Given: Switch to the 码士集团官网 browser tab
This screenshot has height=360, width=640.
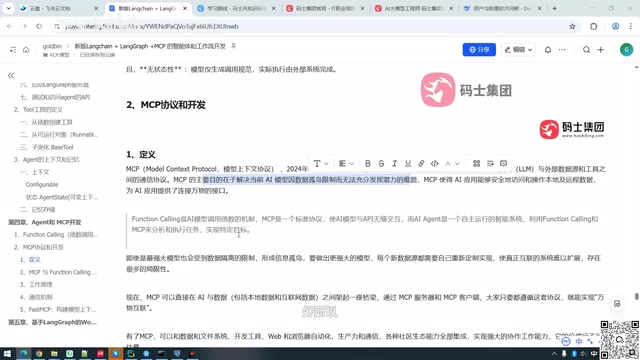Looking at the screenshot, I should click(x=324, y=8).
